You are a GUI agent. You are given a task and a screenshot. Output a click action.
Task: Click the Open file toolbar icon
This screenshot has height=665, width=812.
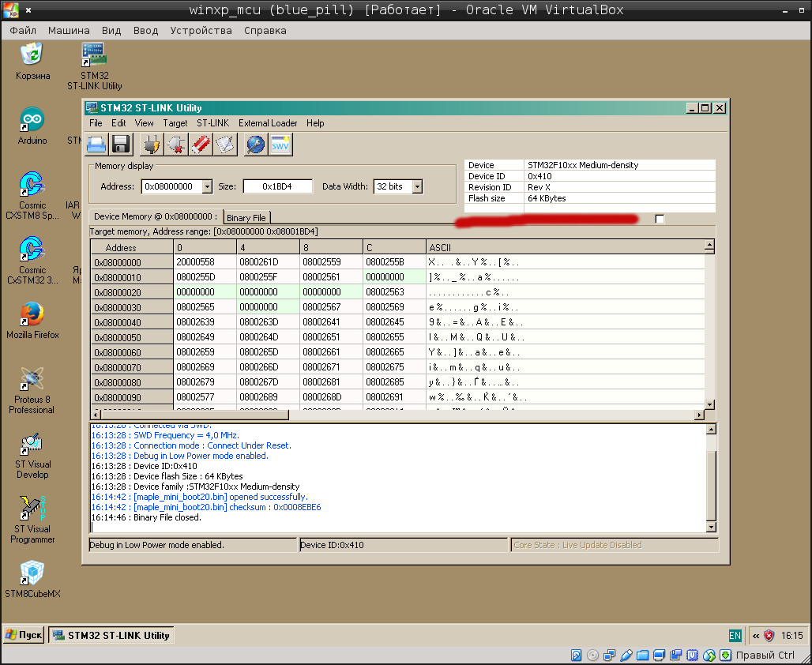click(x=96, y=145)
